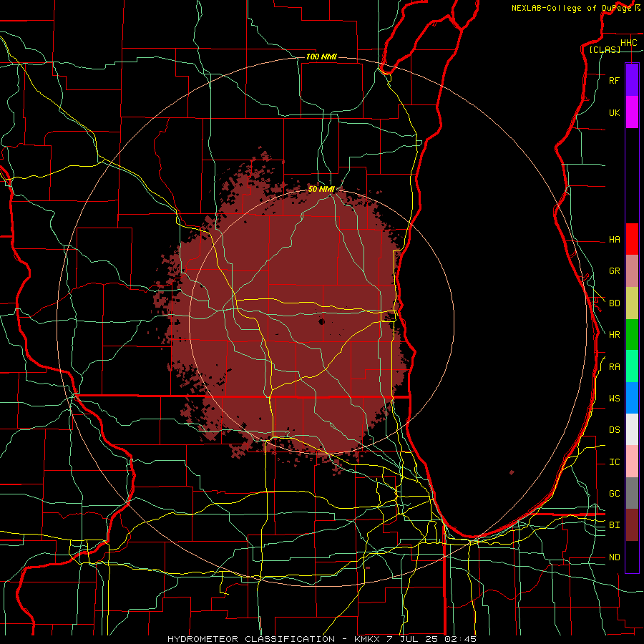Click the HR legend label
This screenshot has height=644, width=644.
614,335
